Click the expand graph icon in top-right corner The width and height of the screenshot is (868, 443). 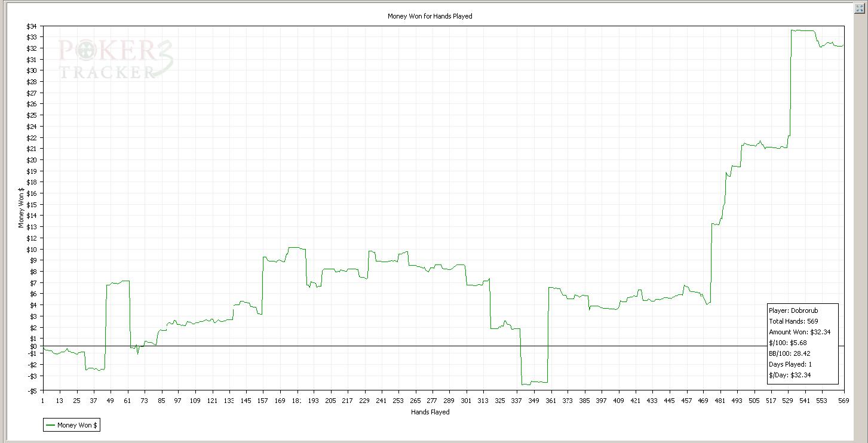[860, 8]
